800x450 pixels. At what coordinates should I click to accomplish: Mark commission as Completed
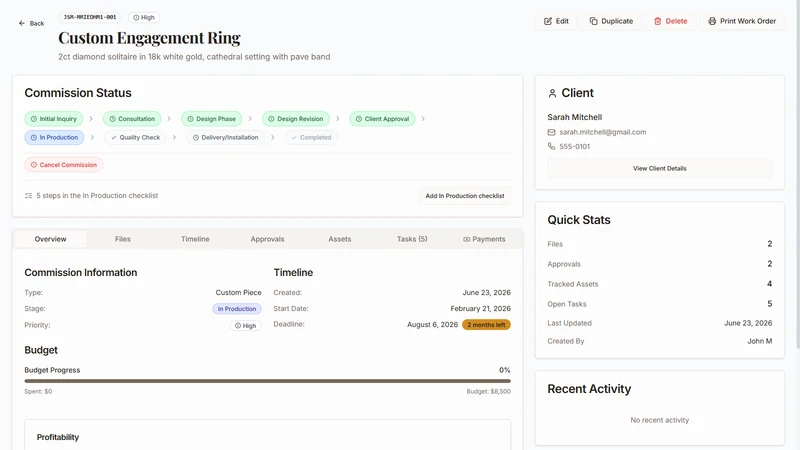(x=311, y=137)
